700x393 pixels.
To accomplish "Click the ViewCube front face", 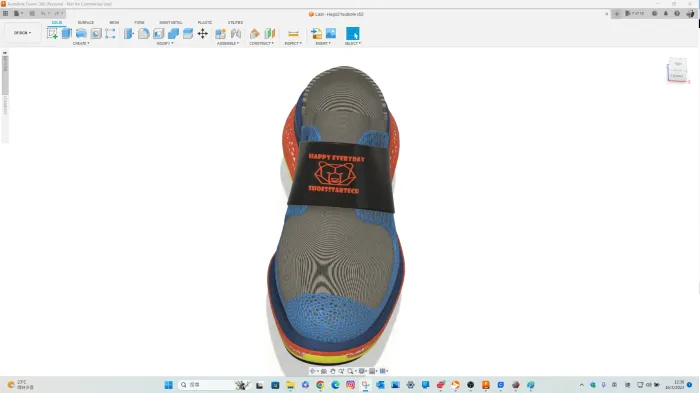I will 677,76.
